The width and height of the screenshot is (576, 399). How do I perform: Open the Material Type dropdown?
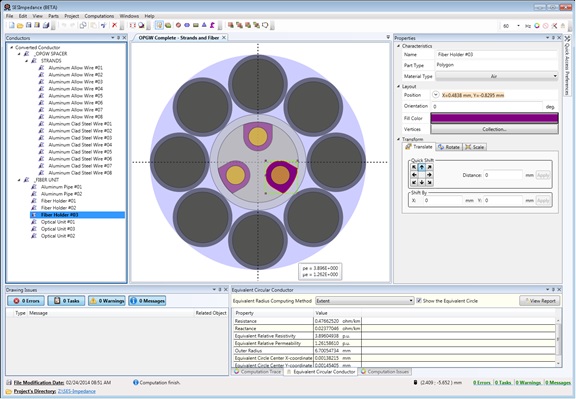(497, 76)
